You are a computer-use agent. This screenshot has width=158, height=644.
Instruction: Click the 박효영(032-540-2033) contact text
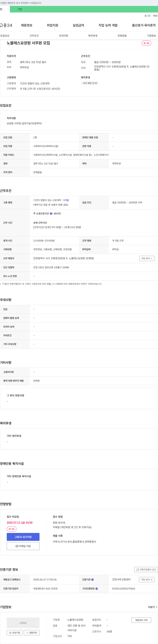(45, 588)
